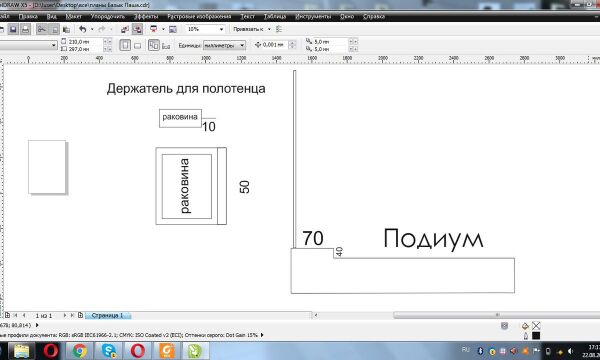The height and width of the screenshot is (360, 600).
Task: Open the Упорядочить (Arrange) menu
Action: click(108, 16)
